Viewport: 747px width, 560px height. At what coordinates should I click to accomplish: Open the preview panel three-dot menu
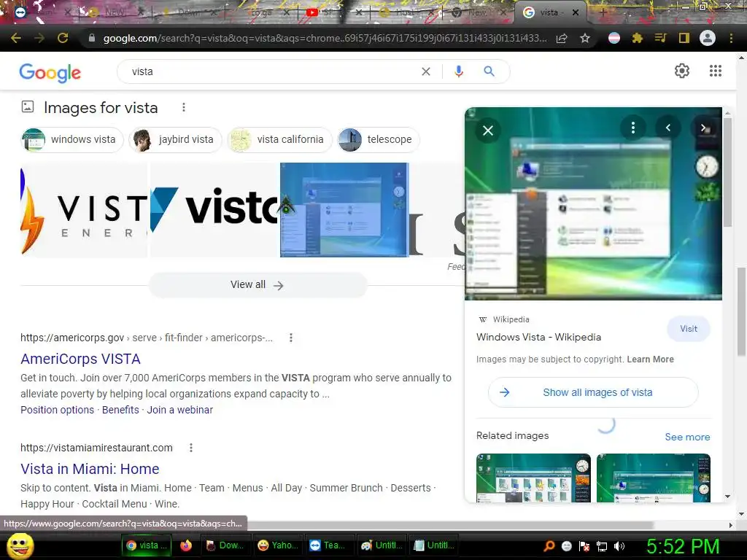[x=632, y=128]
